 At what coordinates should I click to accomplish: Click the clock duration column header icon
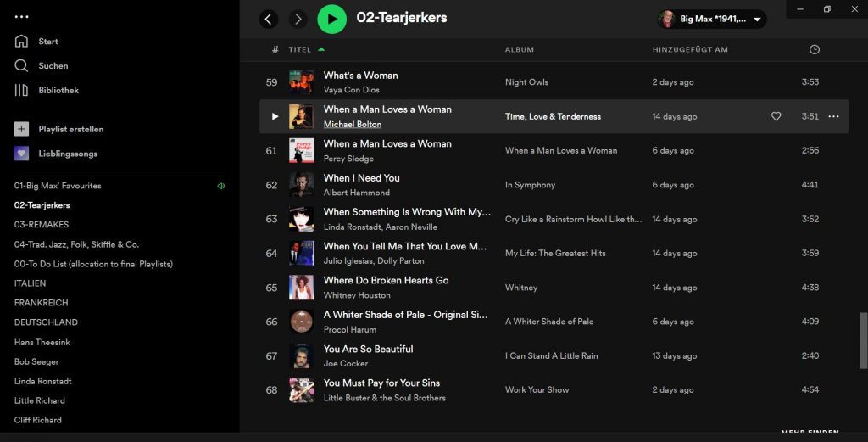pyautogui.click(x=815, y=49)
